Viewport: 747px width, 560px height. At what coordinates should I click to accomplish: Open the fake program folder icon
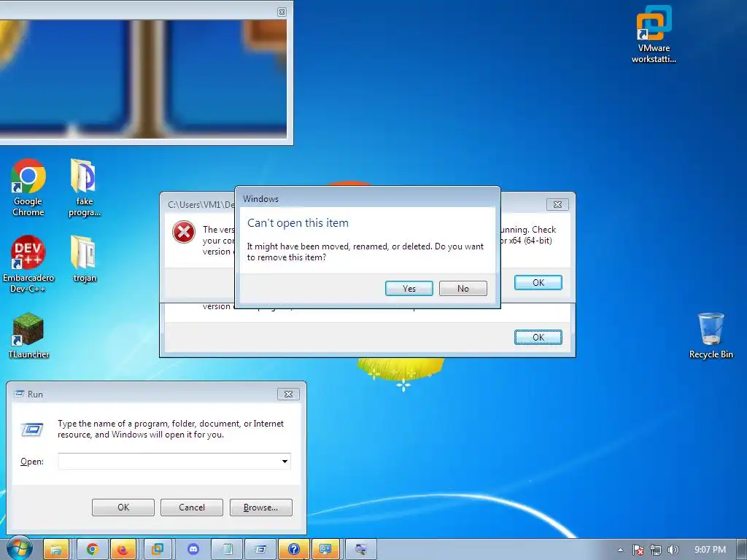(x=85, y=187)
